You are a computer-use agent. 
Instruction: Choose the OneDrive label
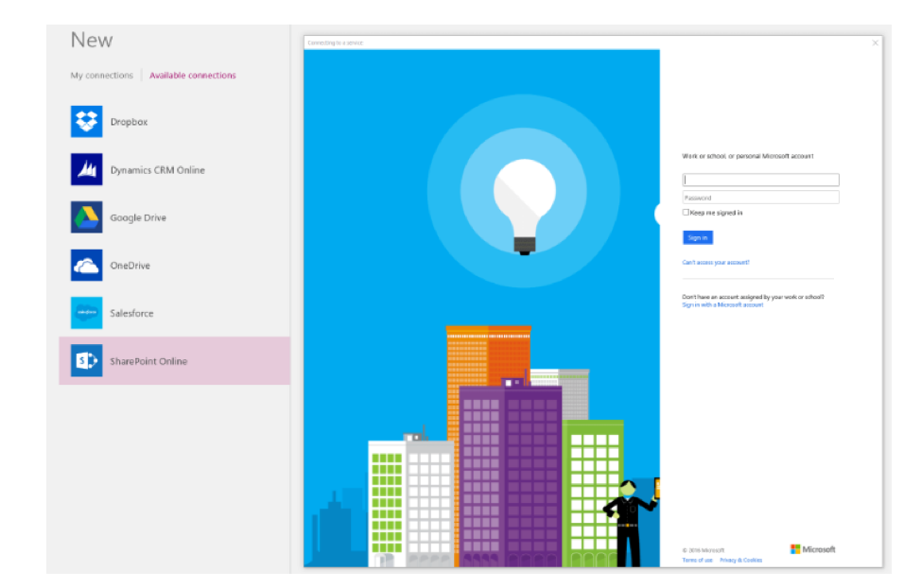130,266
